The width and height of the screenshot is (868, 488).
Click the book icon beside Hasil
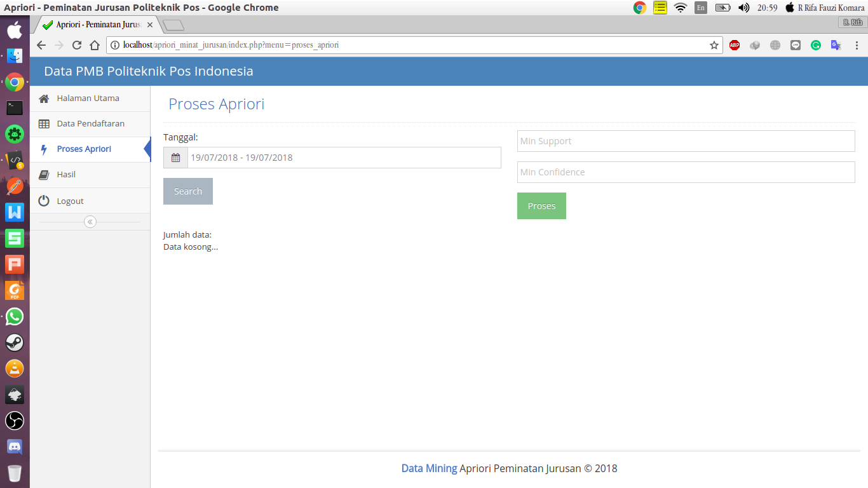44,175
